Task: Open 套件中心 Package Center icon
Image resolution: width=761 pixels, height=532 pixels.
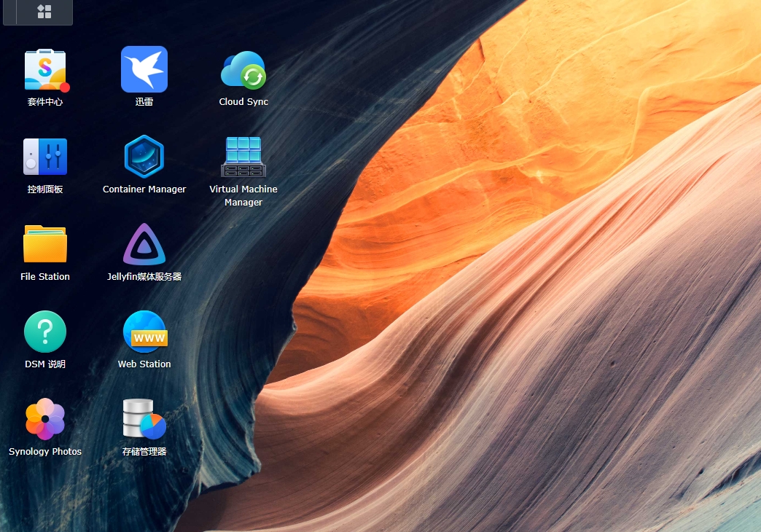Action: (45, 69)
